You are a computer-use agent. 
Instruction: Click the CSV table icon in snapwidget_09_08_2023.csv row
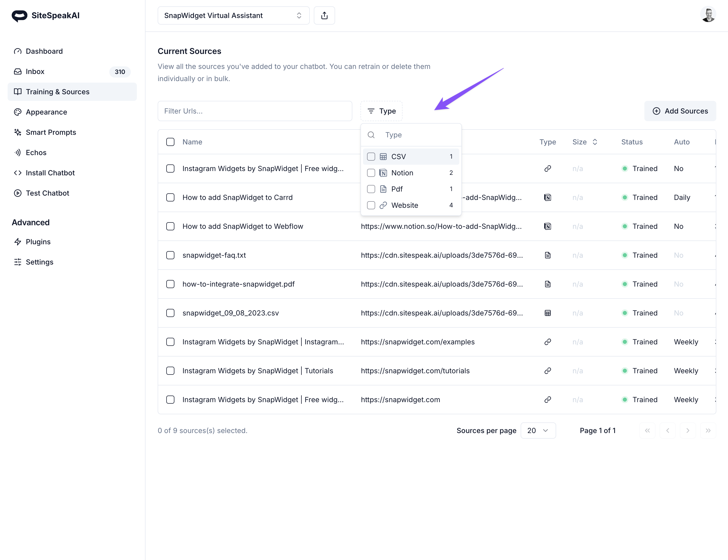point(547,313)
